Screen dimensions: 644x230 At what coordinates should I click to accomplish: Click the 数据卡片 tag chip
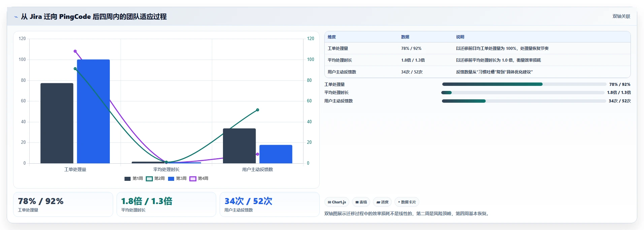pos(407,202)
